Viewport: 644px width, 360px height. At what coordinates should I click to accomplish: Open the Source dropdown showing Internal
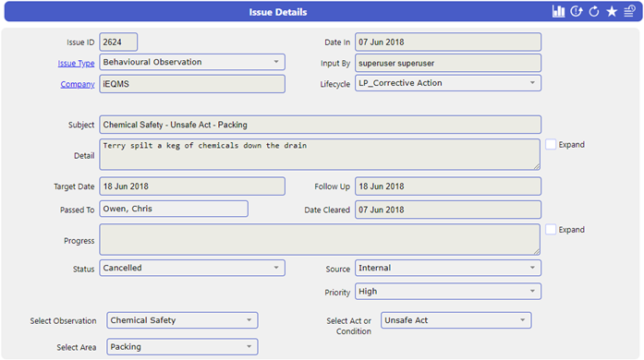448,268
